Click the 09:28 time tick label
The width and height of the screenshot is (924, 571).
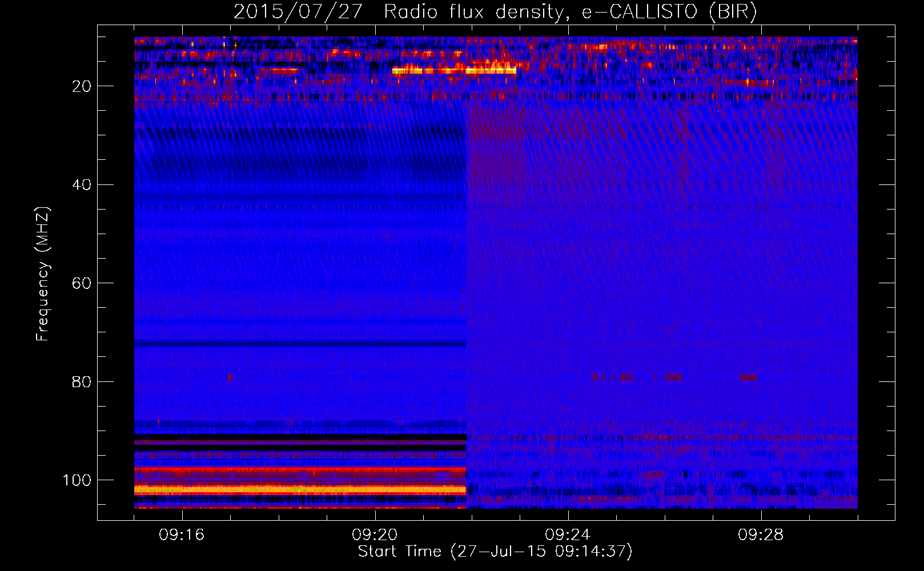761,534
